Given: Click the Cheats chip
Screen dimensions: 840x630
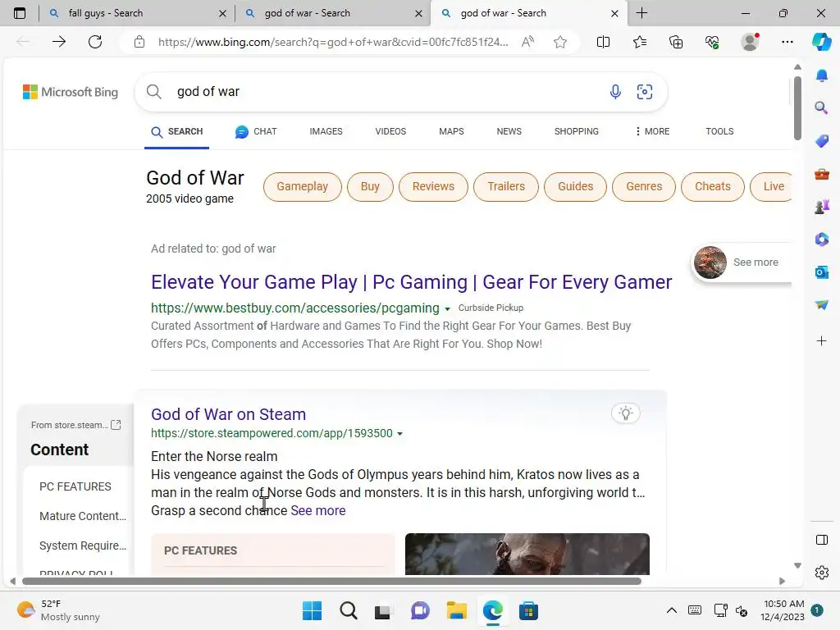Looking at the screenshot, I should tap(713, 186).
